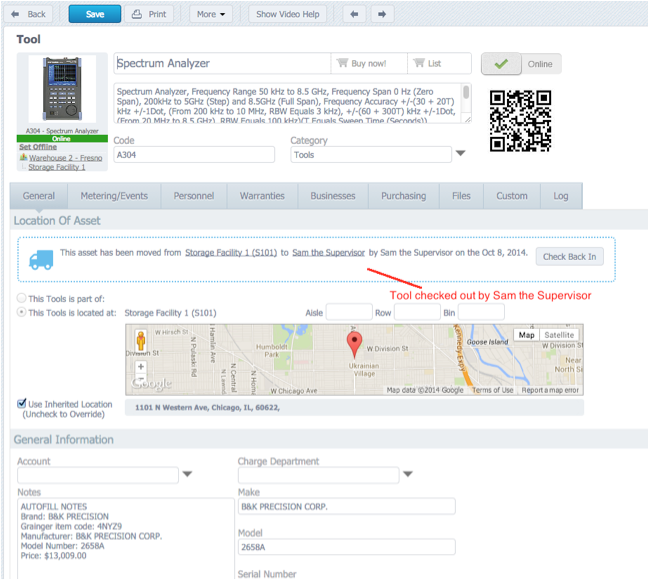The image size is (648, 581).
Task: Select 'This Tools is part of' radio button
Action: [21, 298]
